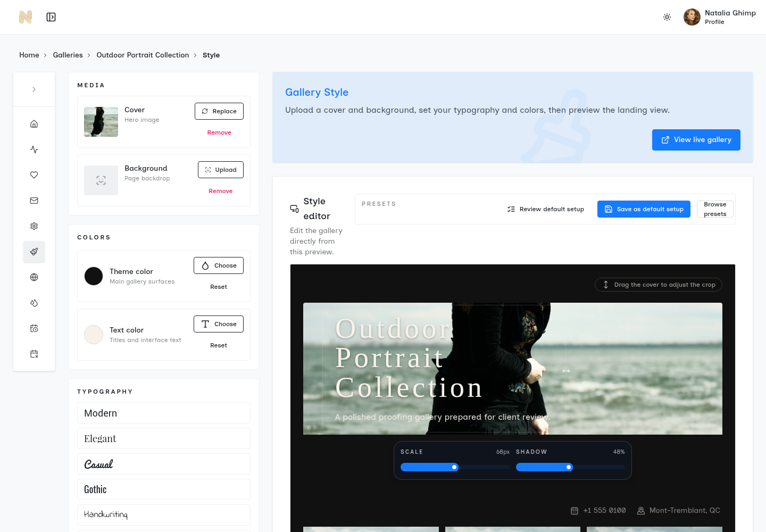Image resolution: width=766 pixels, height=532 pixels.
Task: Expand the sidebar with chevron arrow
Action: click(34, 89)
